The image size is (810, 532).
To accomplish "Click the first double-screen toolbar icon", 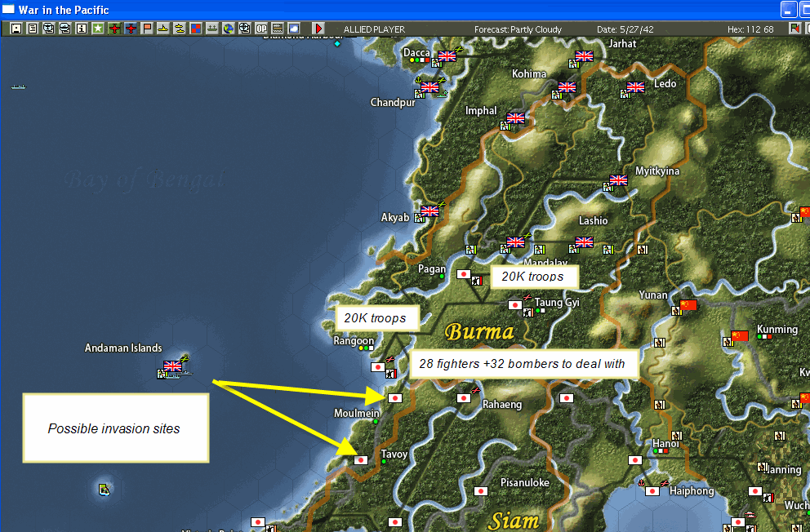I will 48,29.
